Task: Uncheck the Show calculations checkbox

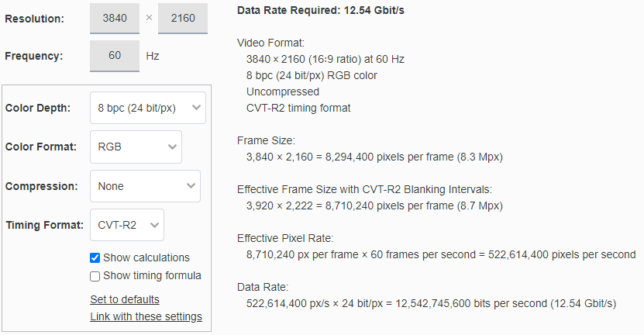Action: pyautogui.click(x=95, y=257)
